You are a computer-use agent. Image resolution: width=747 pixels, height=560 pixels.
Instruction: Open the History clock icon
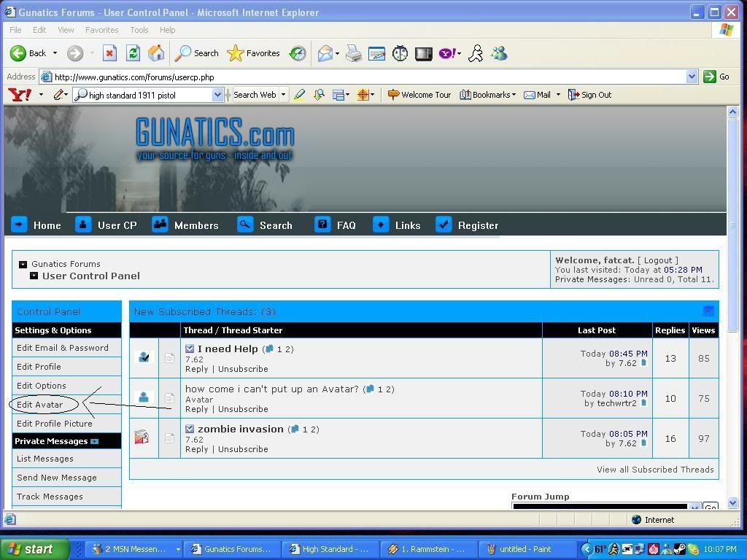click(x=298, y=53)
